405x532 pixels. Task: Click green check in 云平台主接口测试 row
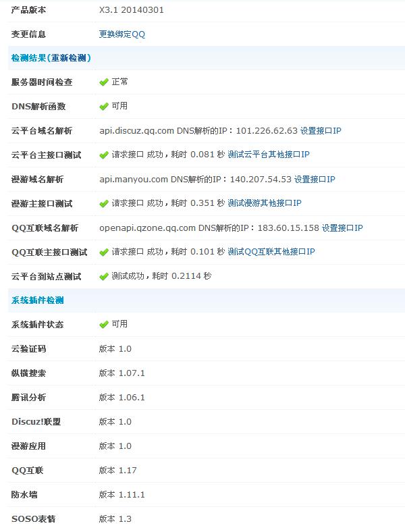104,155
